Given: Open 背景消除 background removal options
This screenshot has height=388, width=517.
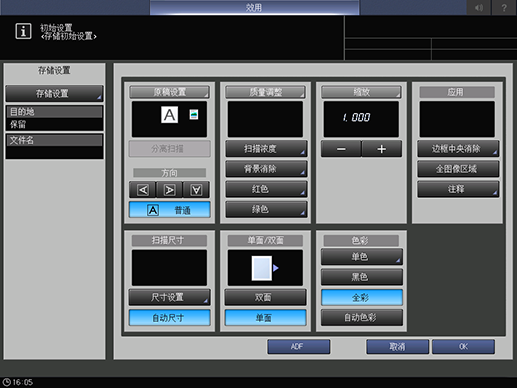Looking at the screenshot, I should 266,169.
